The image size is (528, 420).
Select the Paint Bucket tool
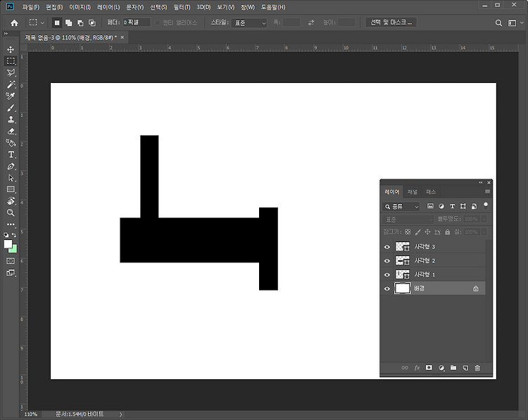coord(11,143)
